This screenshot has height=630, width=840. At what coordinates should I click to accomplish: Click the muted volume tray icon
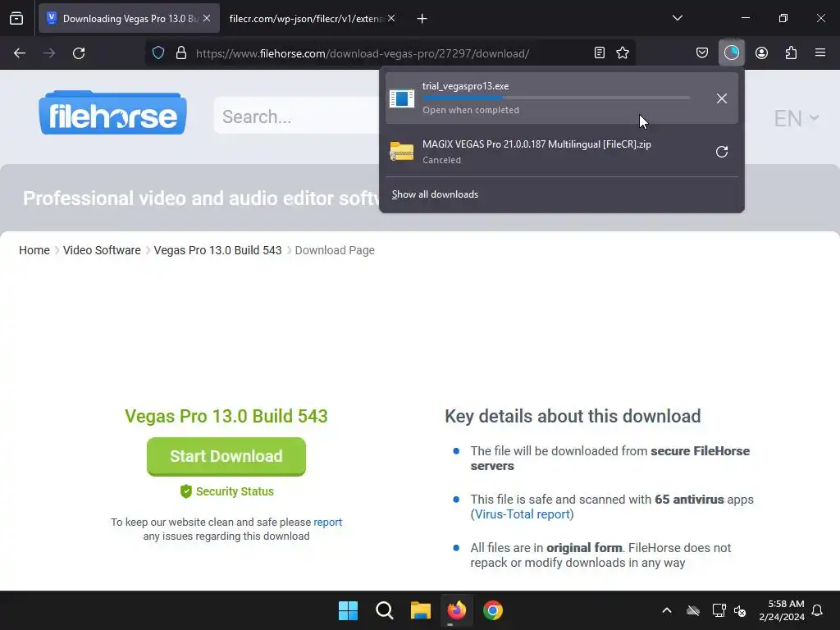pyautogui.click(x=741, y=610)
